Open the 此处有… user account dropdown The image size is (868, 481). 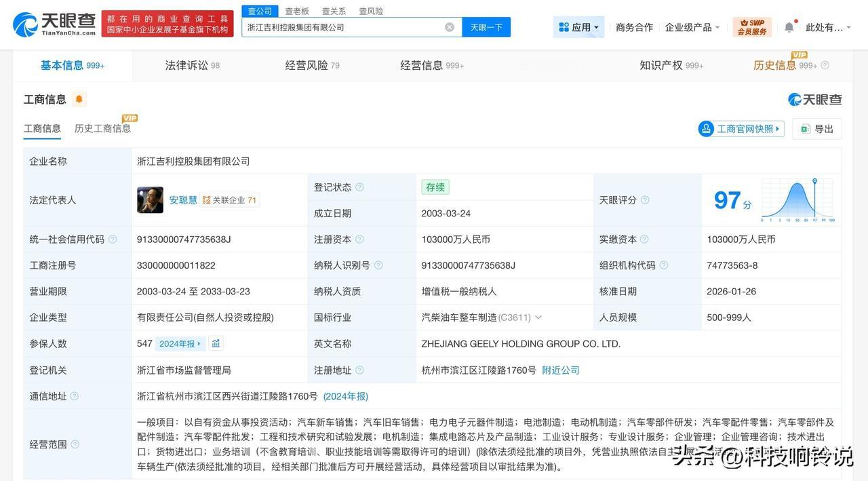pos(828,27)
